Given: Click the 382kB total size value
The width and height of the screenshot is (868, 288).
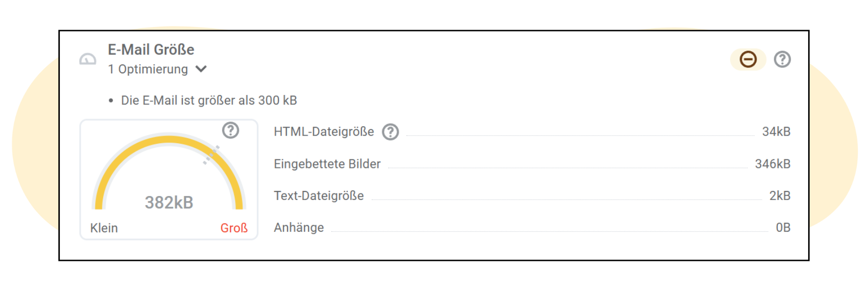Looking at the screenshot, I should (169, 203).
